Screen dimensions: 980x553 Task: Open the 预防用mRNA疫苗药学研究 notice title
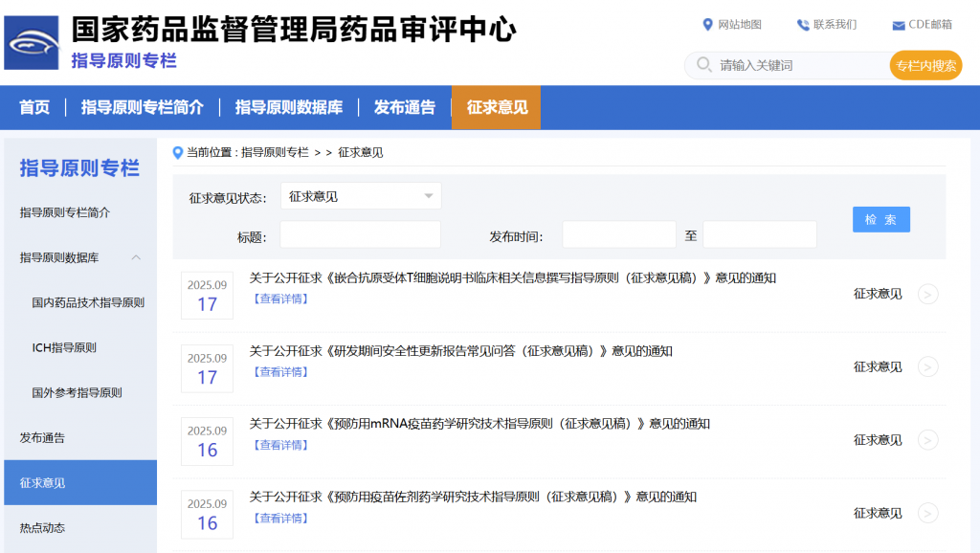click(x=479, y=424)
